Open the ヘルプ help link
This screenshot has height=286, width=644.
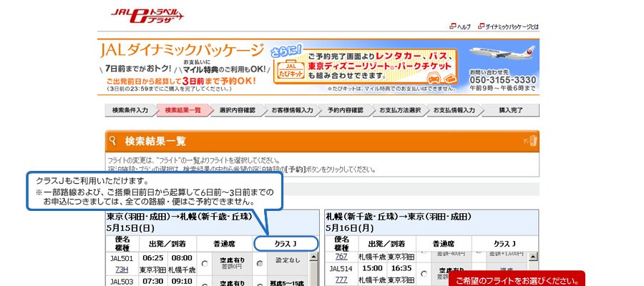(x=459, y=26)
